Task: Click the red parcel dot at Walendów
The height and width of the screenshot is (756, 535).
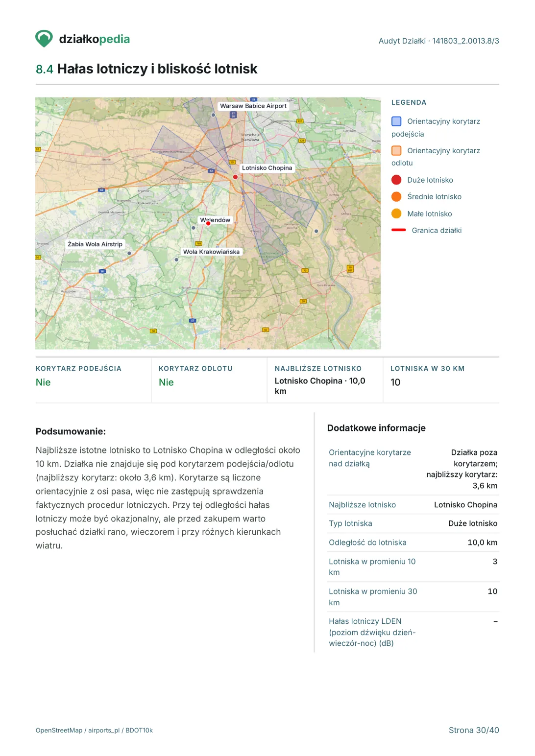Action: tap(208, 223)
